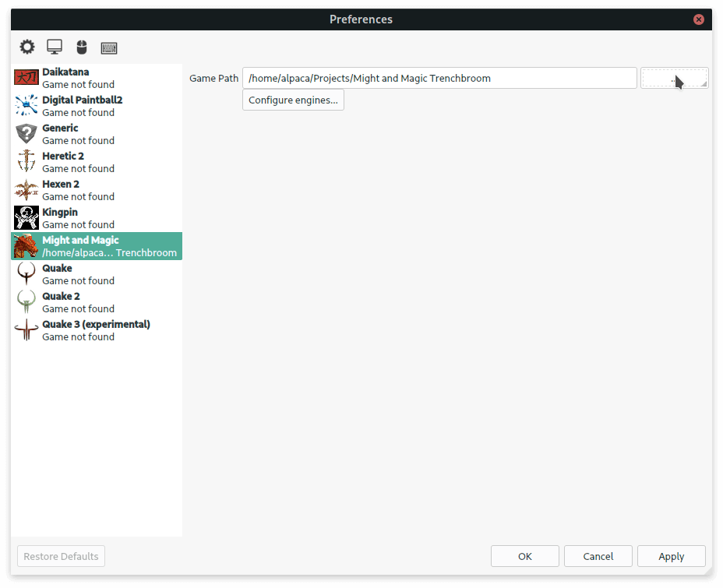Image resolution: width=723 pixels, height=588 pixels.
Task: Choose the Heretic 2 game icon
Action: point(26,162)
